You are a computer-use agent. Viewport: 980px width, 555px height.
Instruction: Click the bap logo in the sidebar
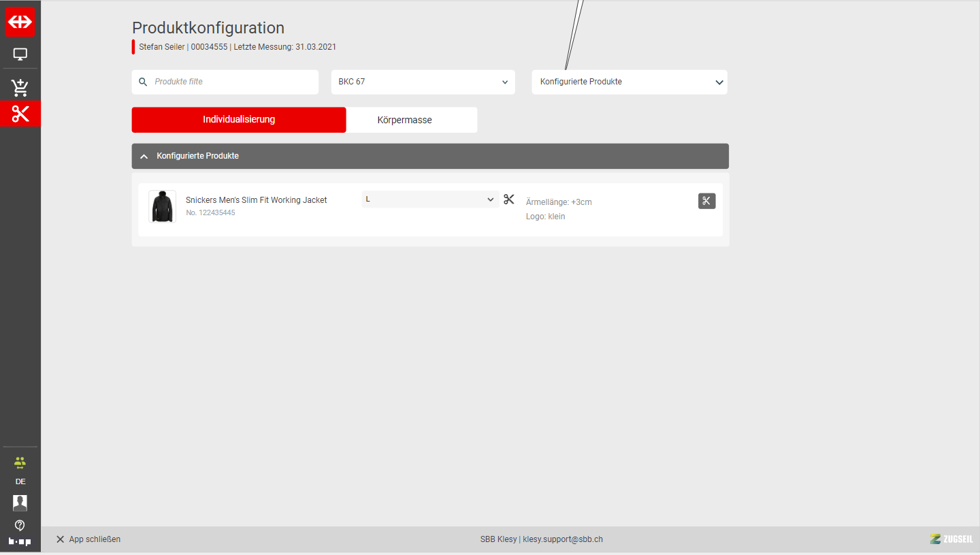click(x=20, y=541)
